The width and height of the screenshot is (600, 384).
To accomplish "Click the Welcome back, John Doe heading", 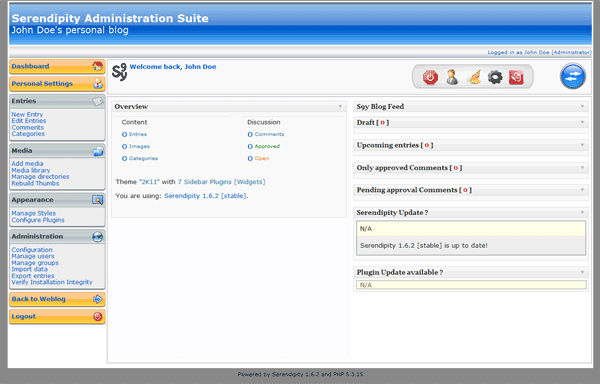I will pos(173,67).
